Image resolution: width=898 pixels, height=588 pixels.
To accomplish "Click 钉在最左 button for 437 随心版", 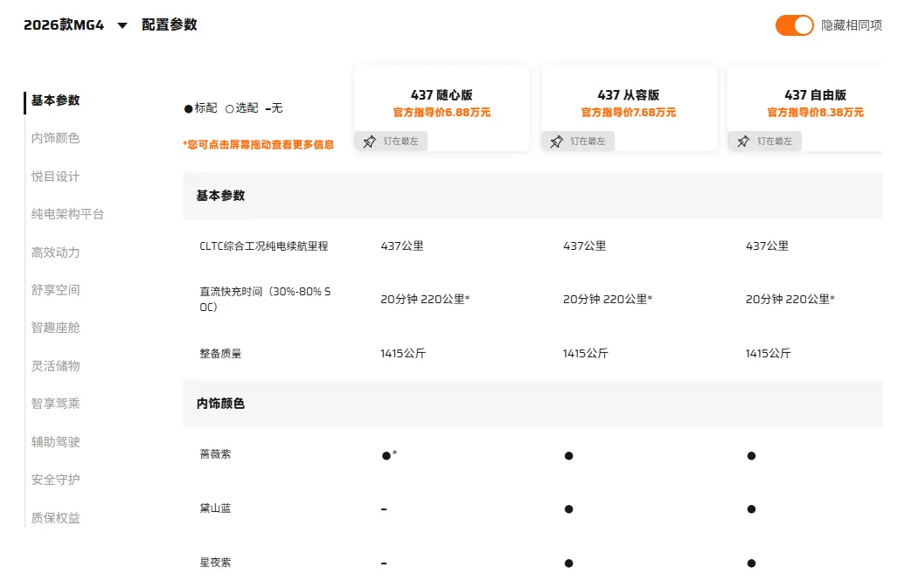I will [x=391, y=142].
